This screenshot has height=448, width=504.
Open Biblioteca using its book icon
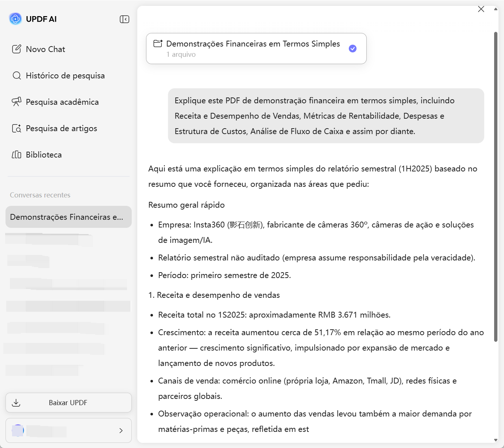click(16, 155)
